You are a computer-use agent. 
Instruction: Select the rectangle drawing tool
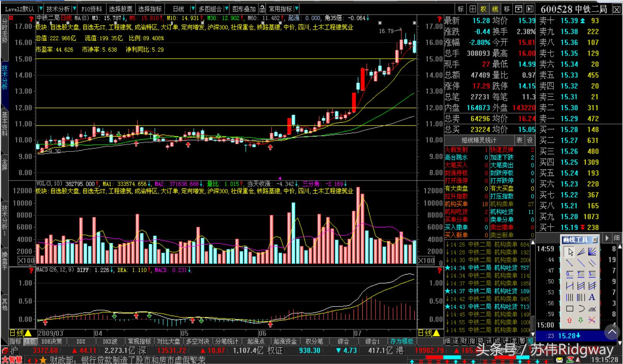pos(570,309)
